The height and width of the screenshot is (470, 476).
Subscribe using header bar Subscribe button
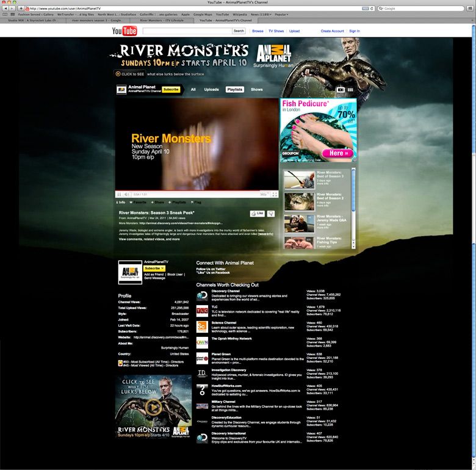click(x=171, y=90)
